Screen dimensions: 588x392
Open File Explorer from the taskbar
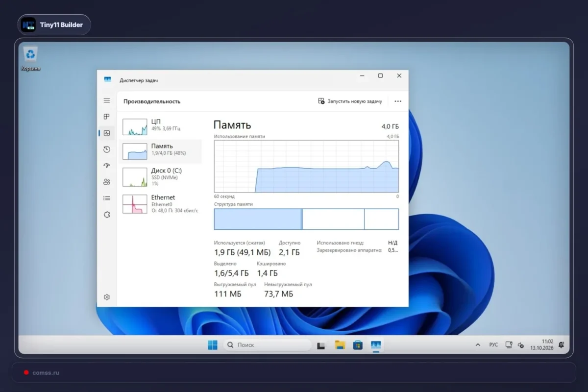click(340, 345)
